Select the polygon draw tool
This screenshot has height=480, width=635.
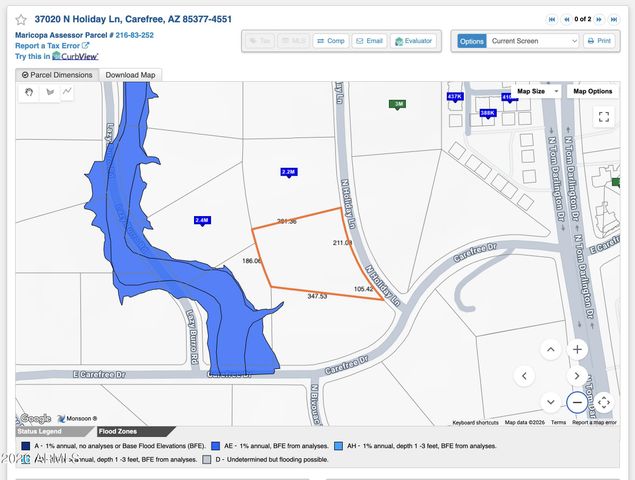tap(49, 92)
